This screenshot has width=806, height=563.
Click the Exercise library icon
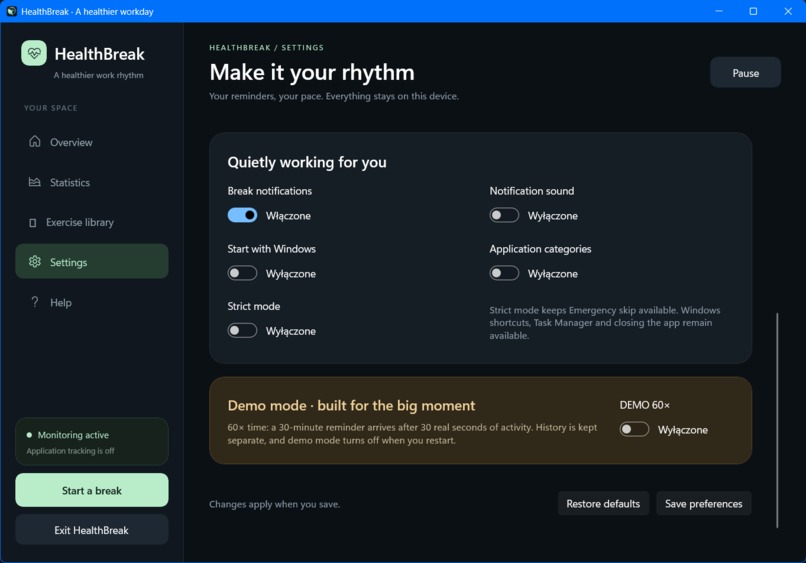(32, 223)
